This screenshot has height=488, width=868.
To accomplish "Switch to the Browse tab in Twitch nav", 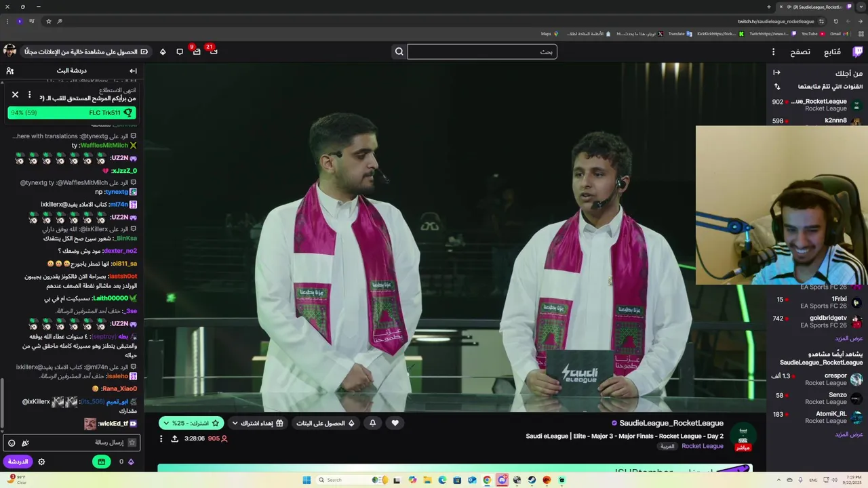I will (800, 52).
